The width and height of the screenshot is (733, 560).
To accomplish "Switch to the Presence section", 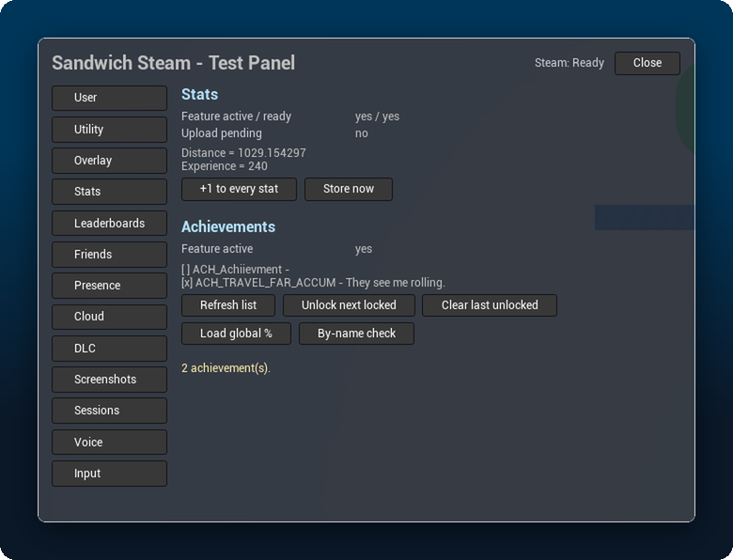I will tap(109, 286).
